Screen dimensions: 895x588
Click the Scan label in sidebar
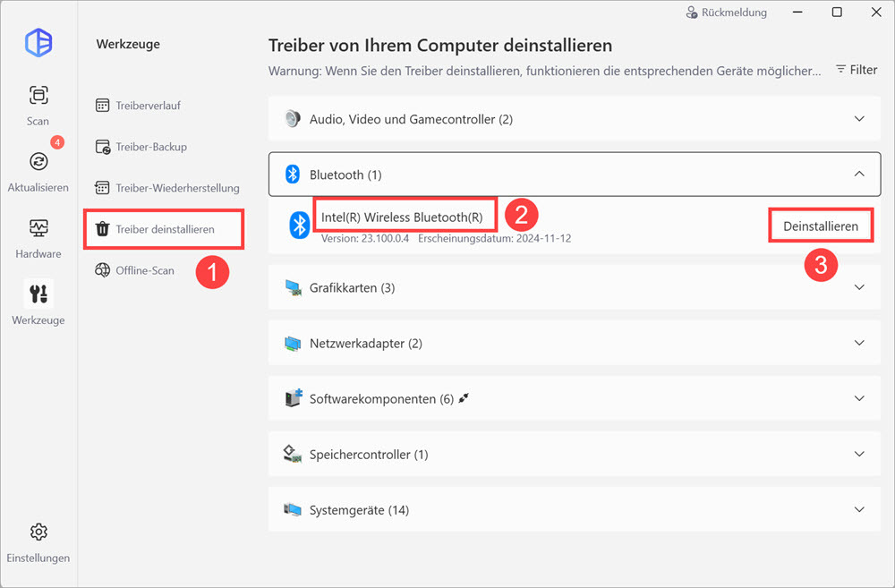[38, 121]
